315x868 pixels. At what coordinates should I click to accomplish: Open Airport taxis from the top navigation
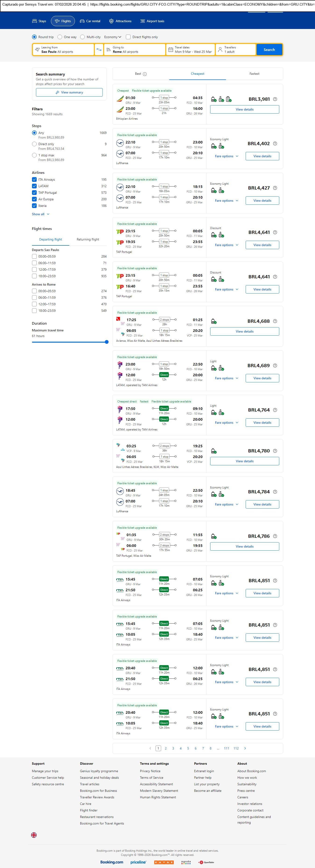point(152,21)
